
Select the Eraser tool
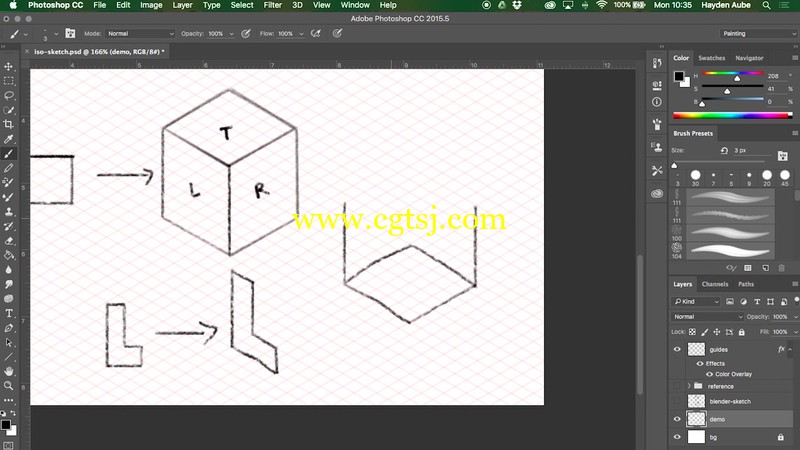9,241
